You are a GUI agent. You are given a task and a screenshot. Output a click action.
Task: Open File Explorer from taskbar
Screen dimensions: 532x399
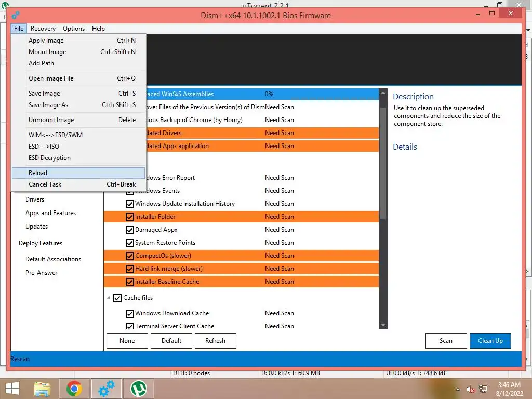click(42, 389)
